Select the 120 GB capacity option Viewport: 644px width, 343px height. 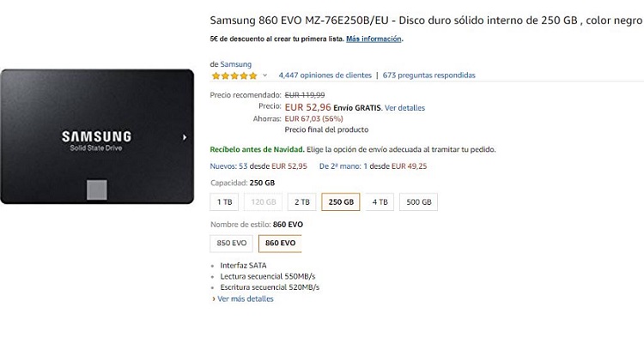click(264, 202)
